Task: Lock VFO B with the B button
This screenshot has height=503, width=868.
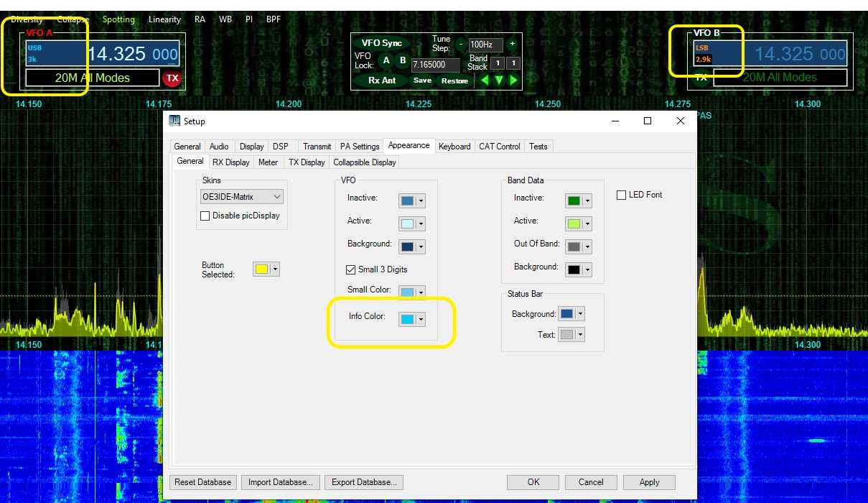Action: pyautogui.click(x=403, y=61)
